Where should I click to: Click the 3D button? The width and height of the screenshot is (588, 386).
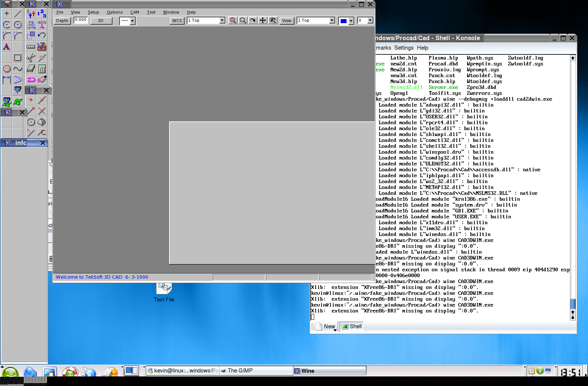click(101, 21)
